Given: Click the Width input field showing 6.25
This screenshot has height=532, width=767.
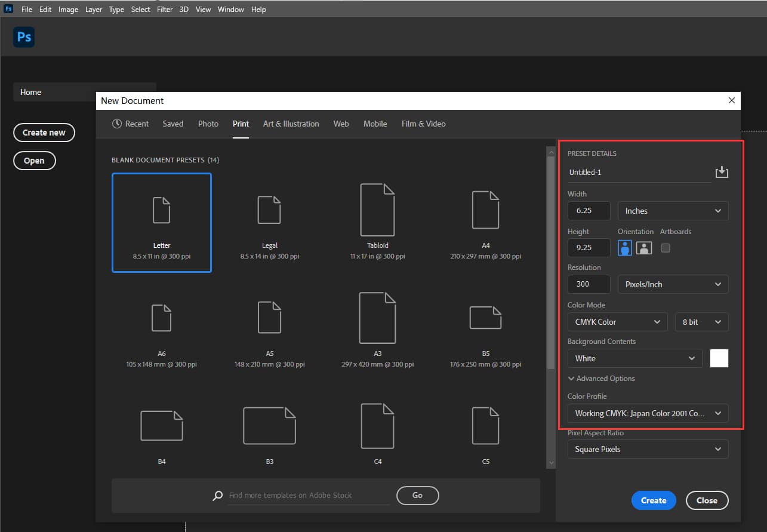Looking at the screenshot, I should (589, 211).
